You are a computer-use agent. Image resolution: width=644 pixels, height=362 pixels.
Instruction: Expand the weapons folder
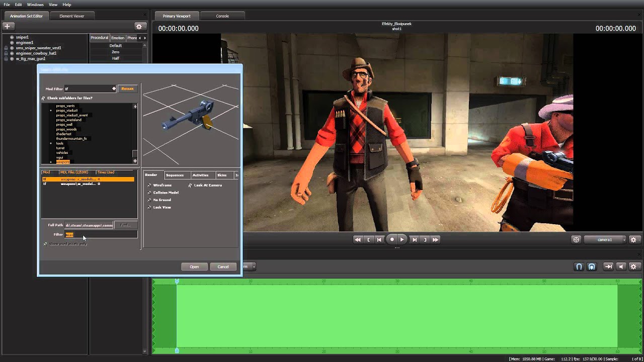click(51, 162)
